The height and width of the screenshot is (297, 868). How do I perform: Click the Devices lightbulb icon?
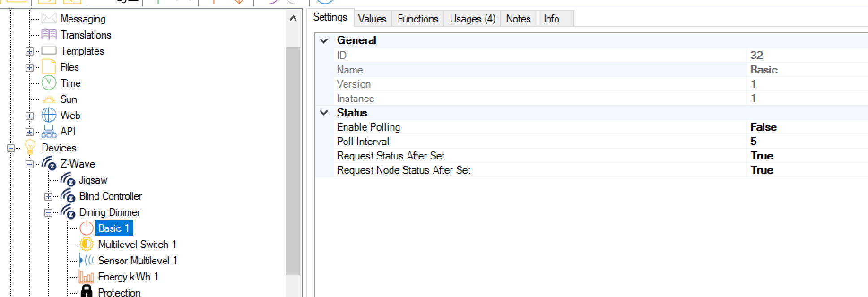click(30, 147)
